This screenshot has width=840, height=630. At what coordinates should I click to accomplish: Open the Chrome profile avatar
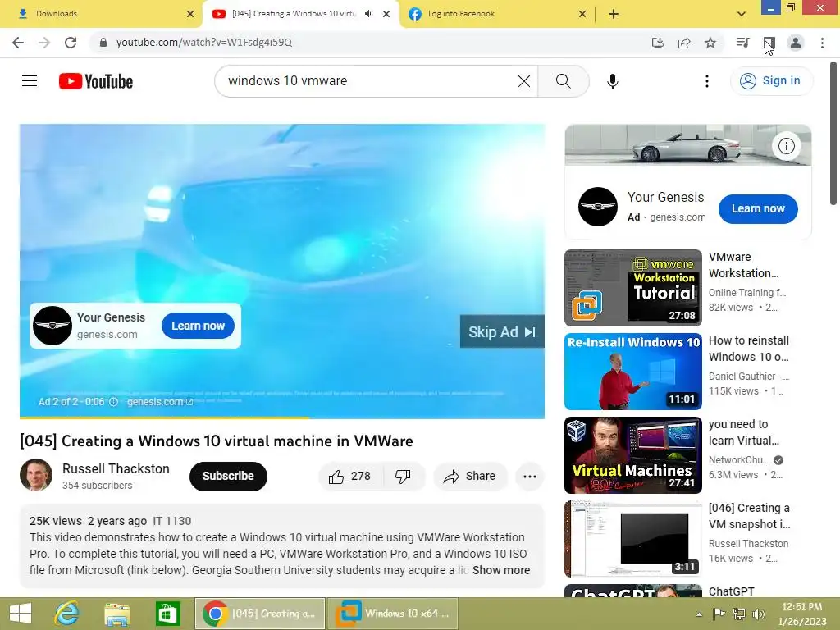[796, 43]
